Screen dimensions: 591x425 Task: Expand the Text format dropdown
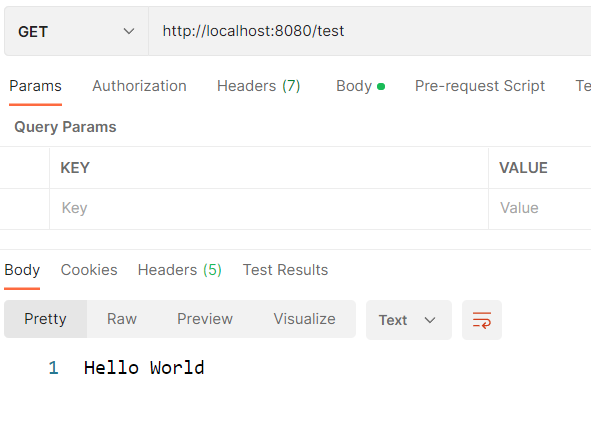(409, 320)
